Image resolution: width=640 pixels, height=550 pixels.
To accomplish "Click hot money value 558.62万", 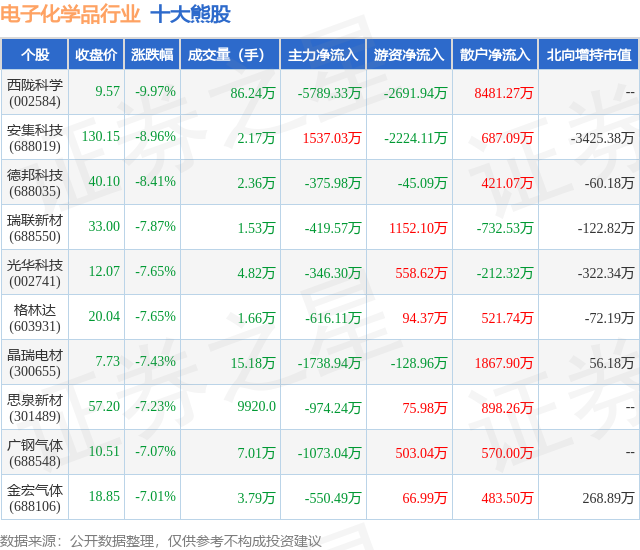I will tap(421, 273).
